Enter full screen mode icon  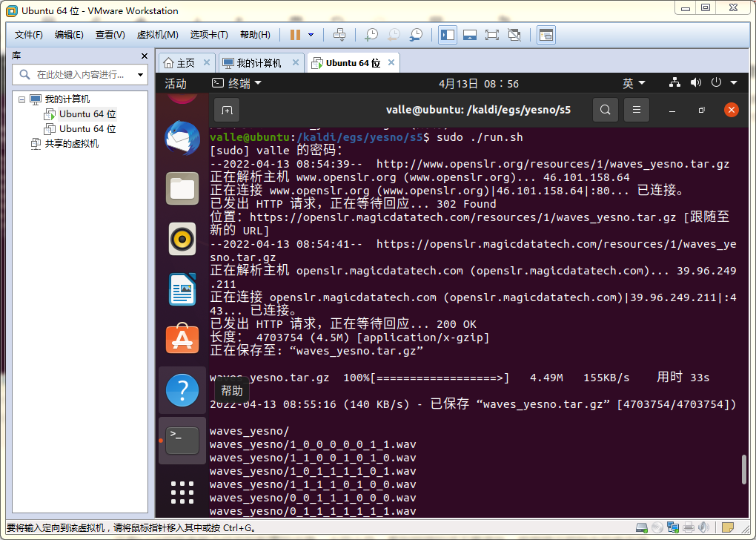[x=492, y=35]
